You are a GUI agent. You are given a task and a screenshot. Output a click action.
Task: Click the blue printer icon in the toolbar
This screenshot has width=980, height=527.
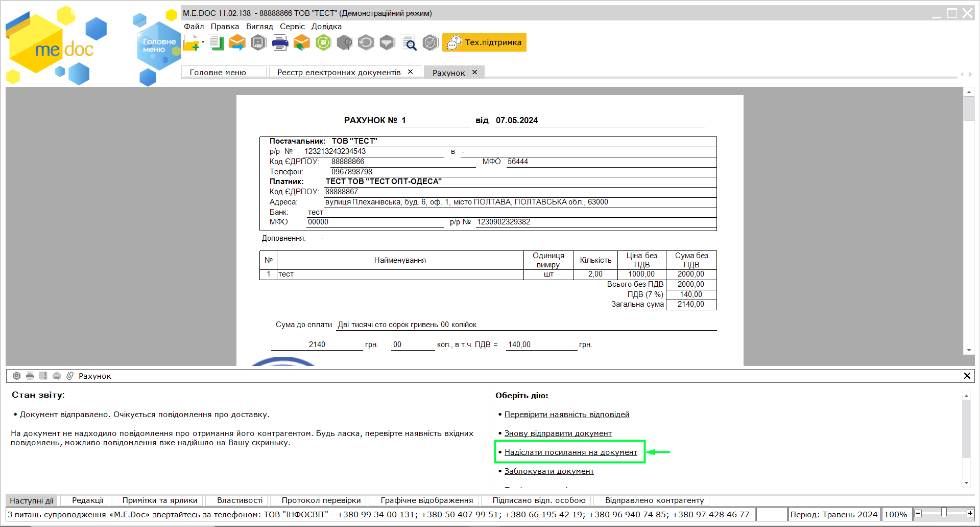click(x=280, y=43)
